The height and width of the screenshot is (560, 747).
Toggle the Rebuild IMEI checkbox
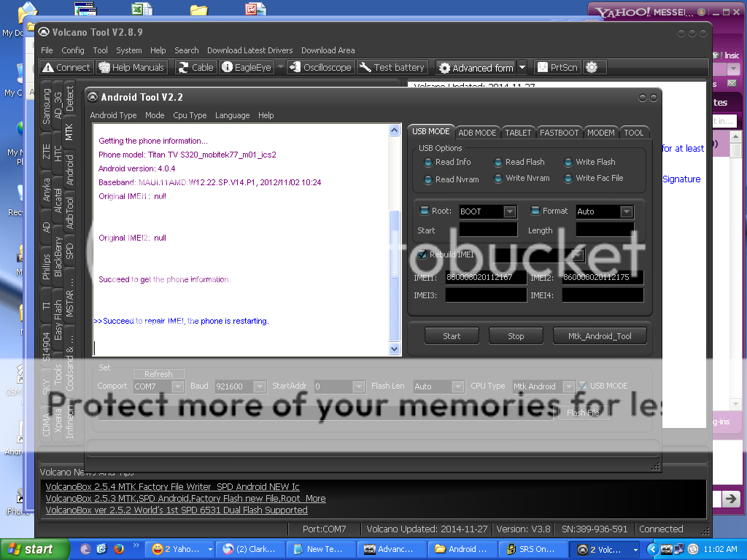(x=422, y=254)
